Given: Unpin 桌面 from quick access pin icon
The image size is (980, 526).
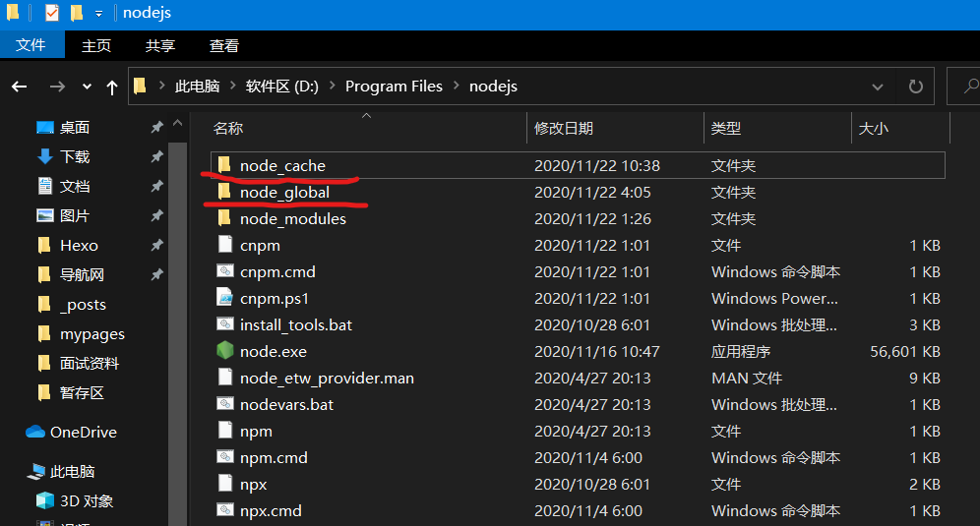Looking at the screenshot, I should [156, 128].
